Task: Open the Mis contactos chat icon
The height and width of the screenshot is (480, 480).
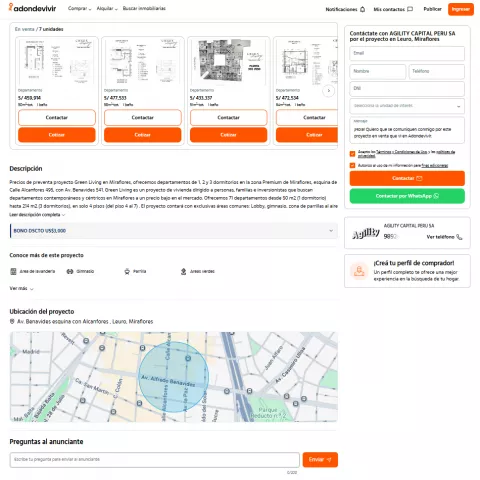Action: [x=410, y=9]
